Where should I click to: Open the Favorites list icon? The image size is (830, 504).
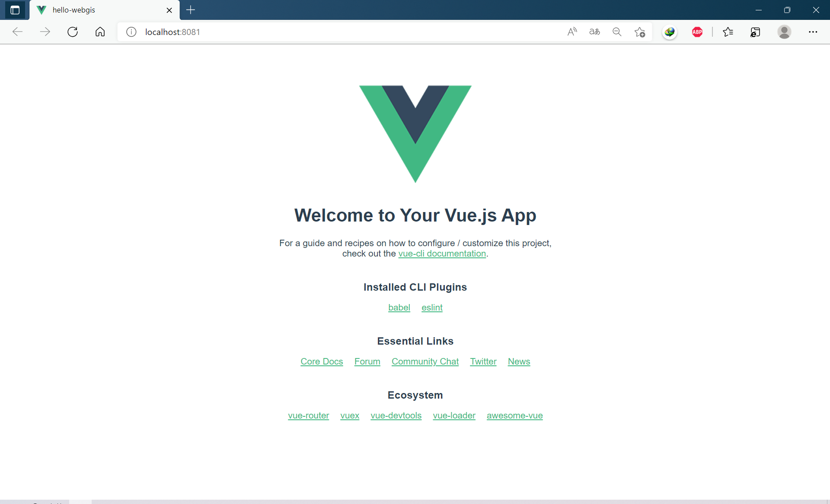point(728,32)
